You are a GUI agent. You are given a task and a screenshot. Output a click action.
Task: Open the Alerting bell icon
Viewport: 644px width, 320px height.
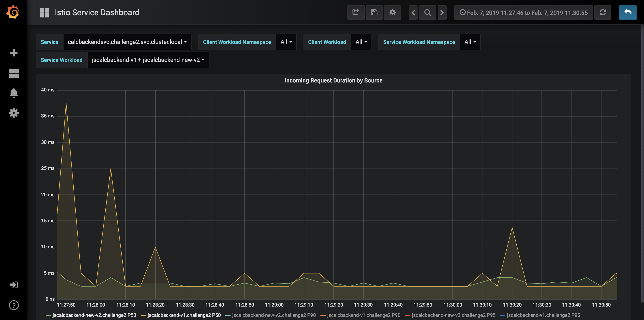pyautogui.click(x=14, y=93)
